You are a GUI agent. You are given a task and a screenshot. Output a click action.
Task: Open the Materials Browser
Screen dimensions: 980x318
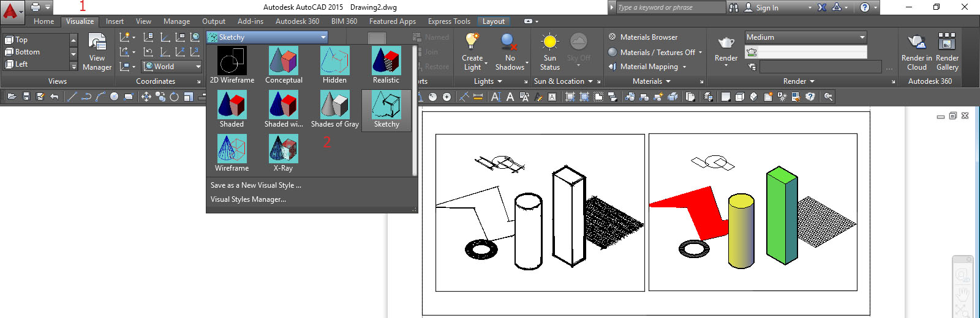(643, 37)
